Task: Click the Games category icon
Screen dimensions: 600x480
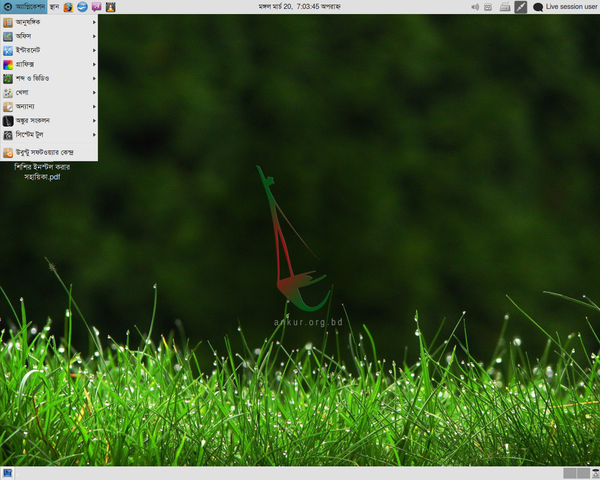Action: click(x=8, y=93)
